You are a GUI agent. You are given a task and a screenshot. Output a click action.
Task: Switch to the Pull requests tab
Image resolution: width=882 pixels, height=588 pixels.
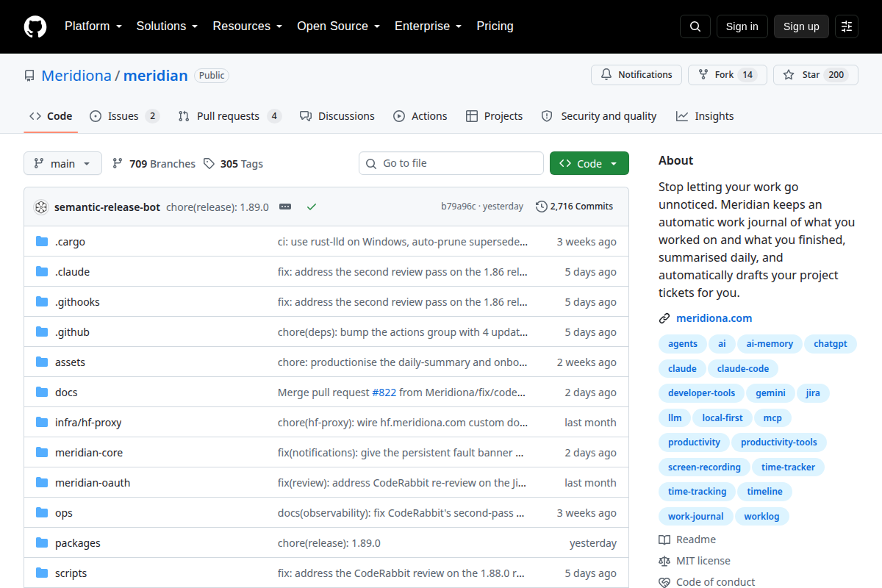coord(229,116)
